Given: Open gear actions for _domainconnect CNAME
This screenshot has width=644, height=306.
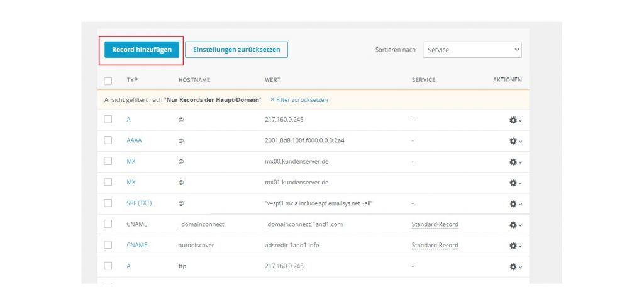Looking at the screenshot, I should (515, 225).
